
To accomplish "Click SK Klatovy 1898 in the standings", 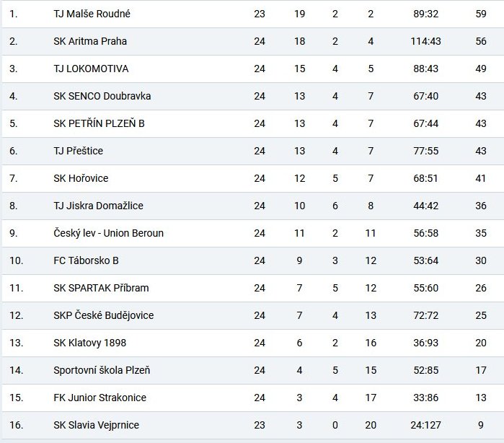I will (89, 343).
